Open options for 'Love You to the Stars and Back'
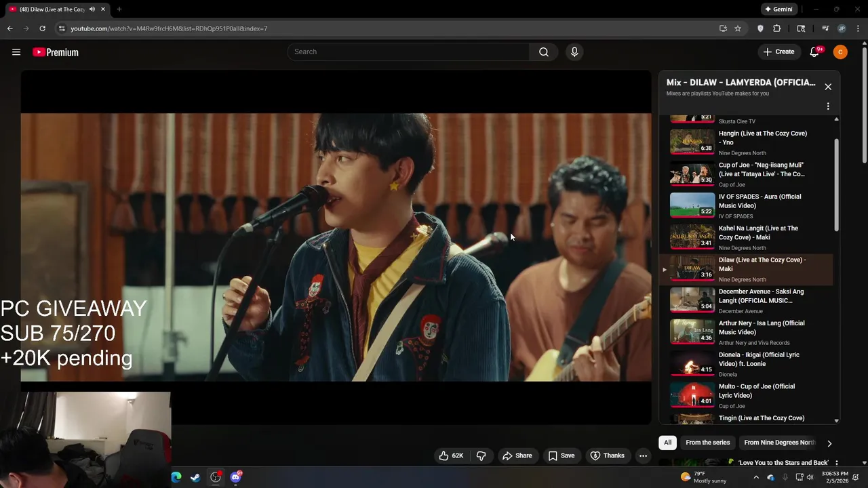The width and height of the screenshot is (868, 488). click(836, 463)
